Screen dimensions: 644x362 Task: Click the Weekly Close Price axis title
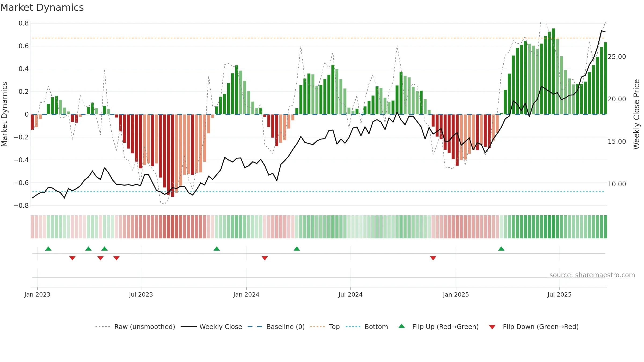click(636, 114)
